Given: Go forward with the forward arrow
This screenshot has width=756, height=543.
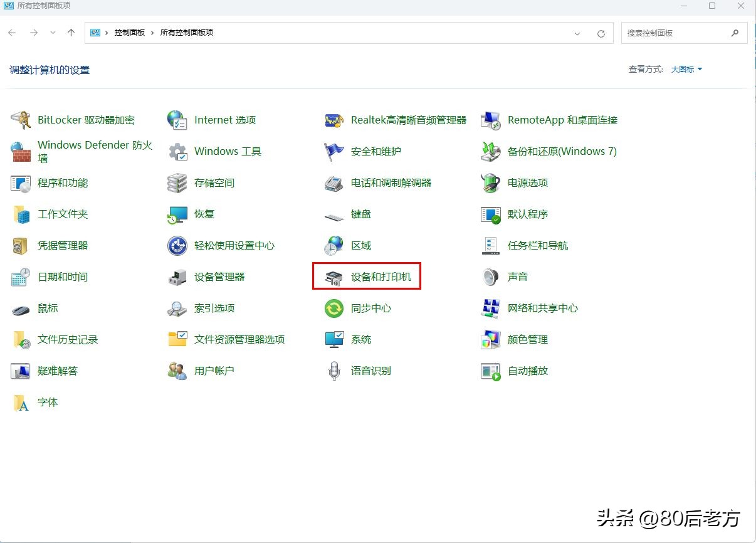Looking at the screenshot, I should tap(34, 33).
